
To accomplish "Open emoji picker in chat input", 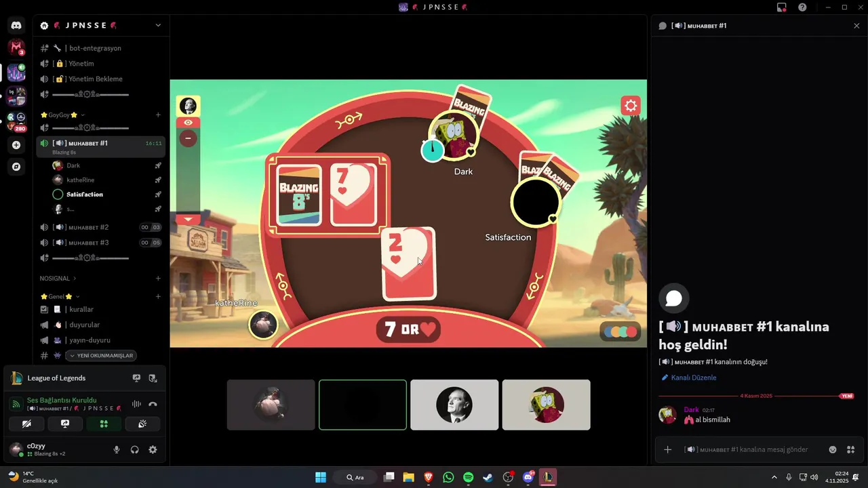I will coord(833,449).
